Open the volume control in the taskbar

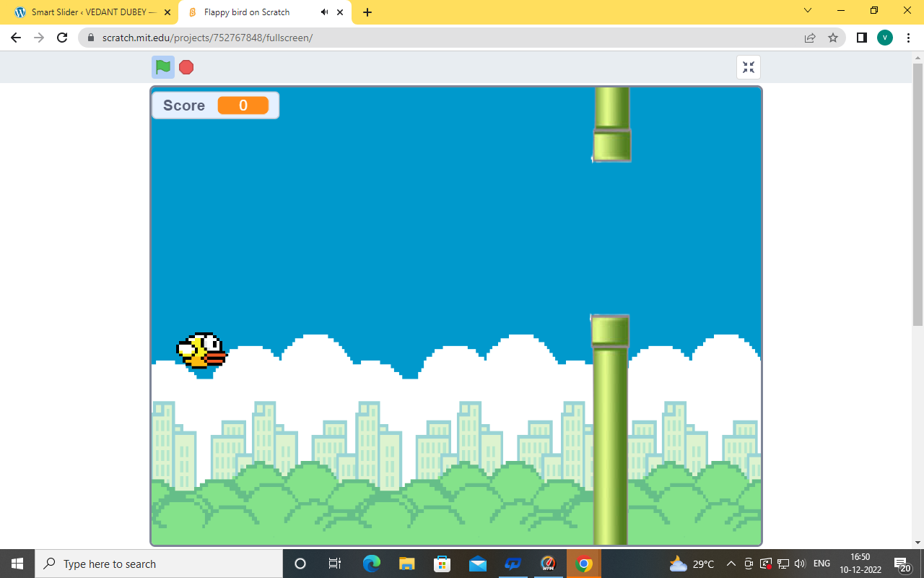tap(800, 564)
